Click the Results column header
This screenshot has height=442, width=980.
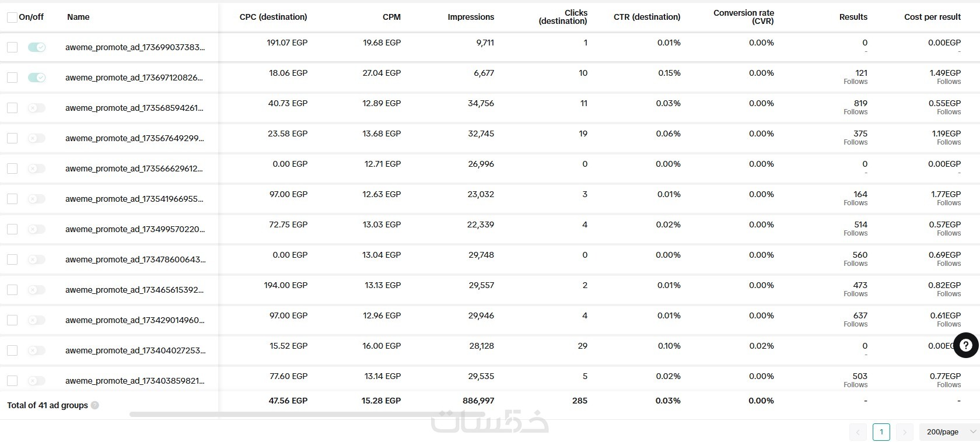(853, 17)
